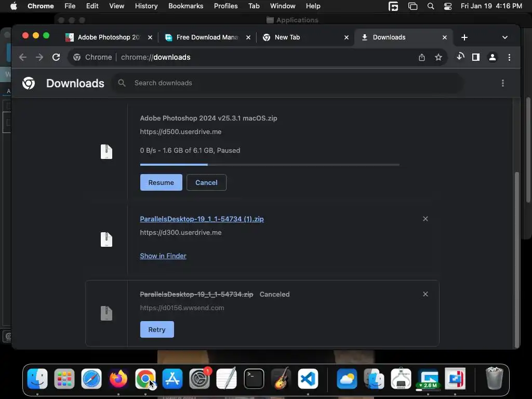The width and height of the screenshot is (532, 399).
Task: Open the Bookmarks menu
Action: point(185,6)
